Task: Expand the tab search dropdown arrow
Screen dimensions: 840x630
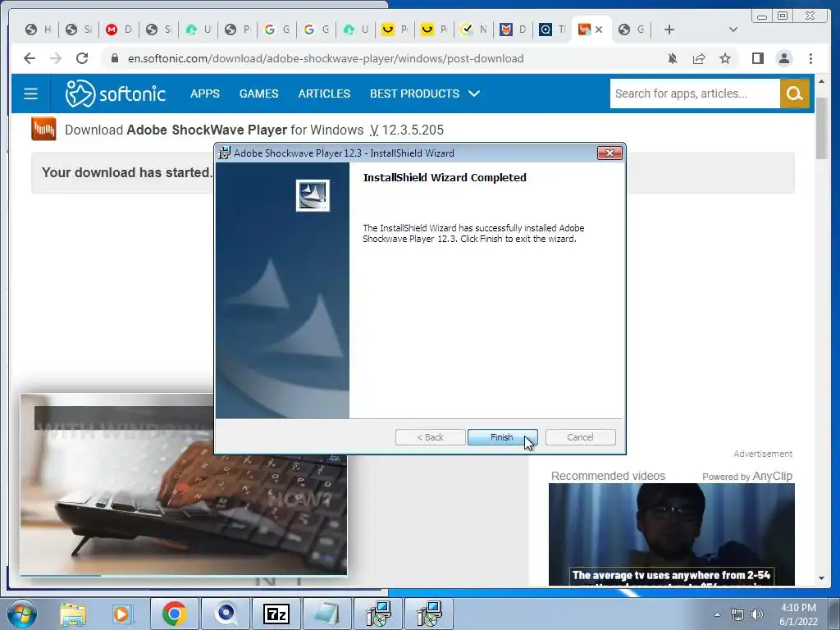Action: pos(733,30)
